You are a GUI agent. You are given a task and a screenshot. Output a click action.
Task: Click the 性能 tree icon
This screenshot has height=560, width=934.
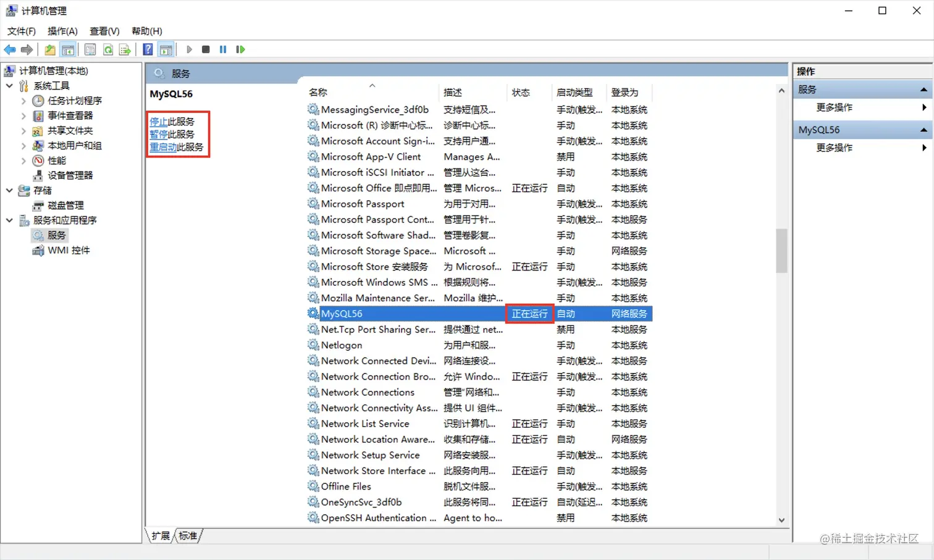38,161
